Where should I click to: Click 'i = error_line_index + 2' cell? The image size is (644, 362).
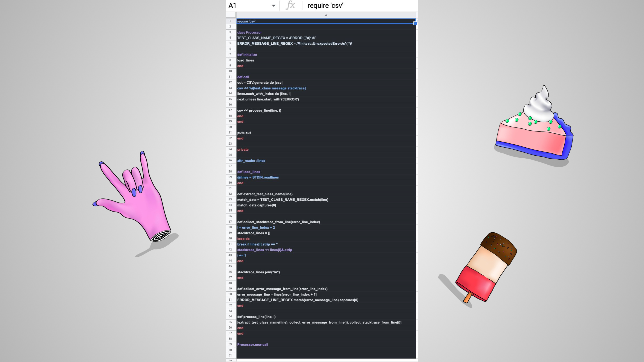pyautogui.click(x=326, y=227)
